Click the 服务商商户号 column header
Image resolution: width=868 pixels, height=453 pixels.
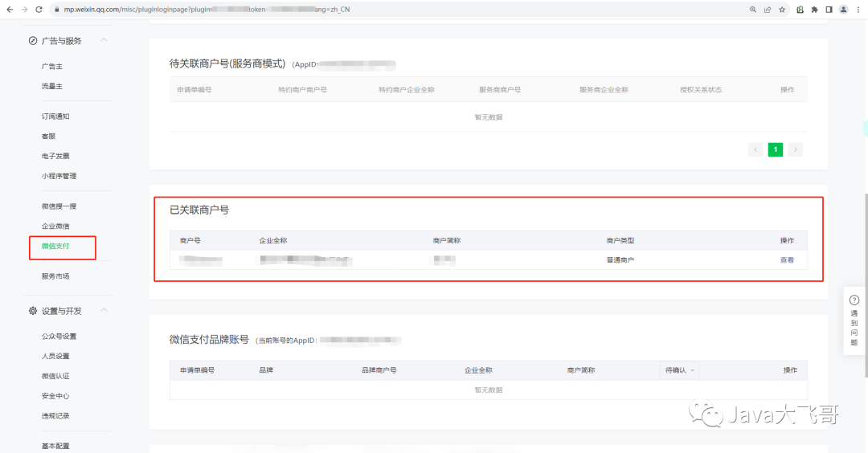tap(500, 90)
